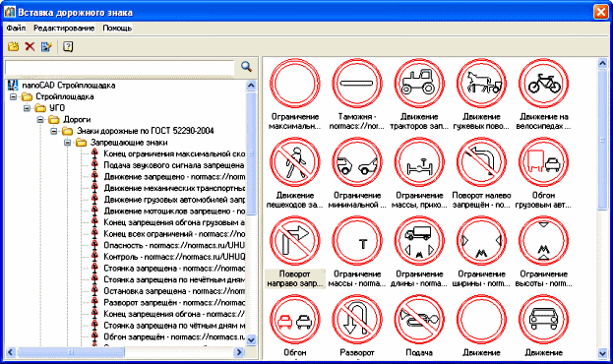Click tree horizontal scrollbar right arrow

(x=239, y=352)
